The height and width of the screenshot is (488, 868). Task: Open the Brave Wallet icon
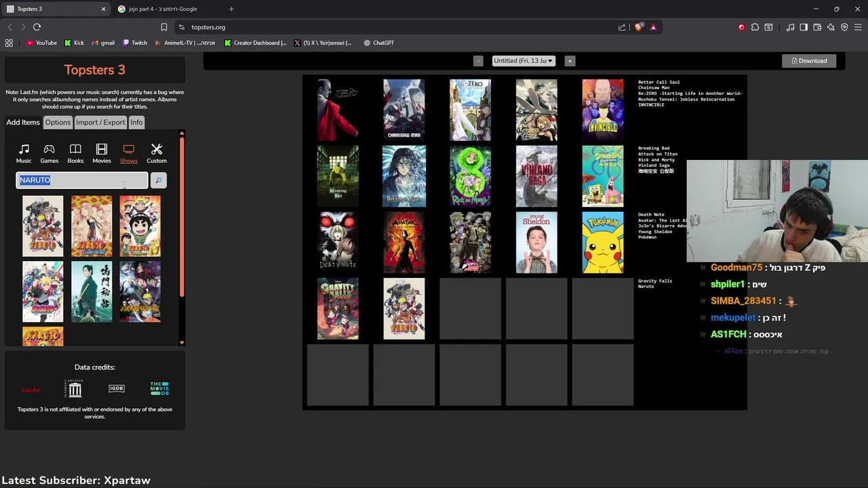(817, 27)
